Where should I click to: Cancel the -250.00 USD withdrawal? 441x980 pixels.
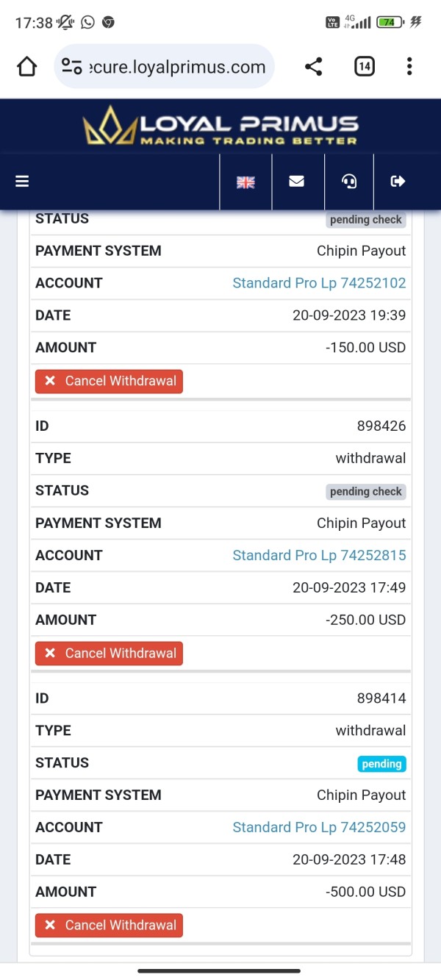pyautogui.click(x=109, y=653)
